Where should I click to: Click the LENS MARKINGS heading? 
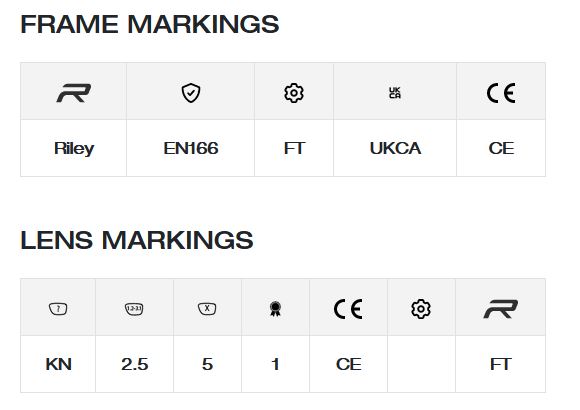[137, 240]
